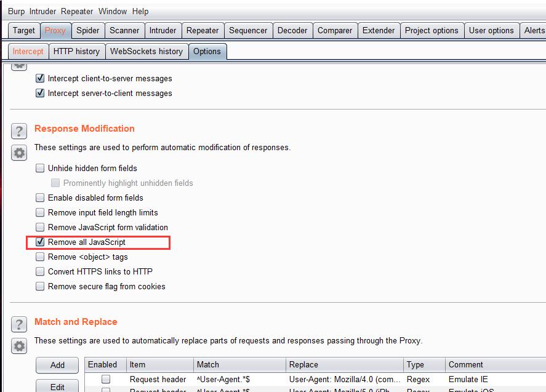Open the HTTP history sub-tab
Image resolution: width=546 pixels, height=392 pixels.
[76, 51]
